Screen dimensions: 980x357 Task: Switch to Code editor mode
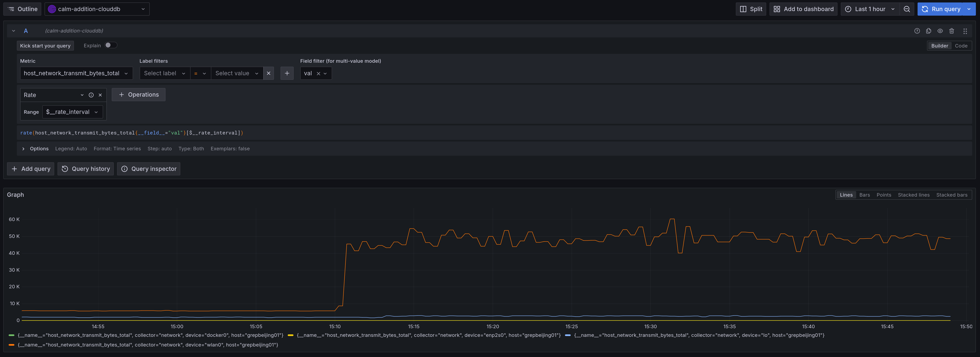click(961, 46)
